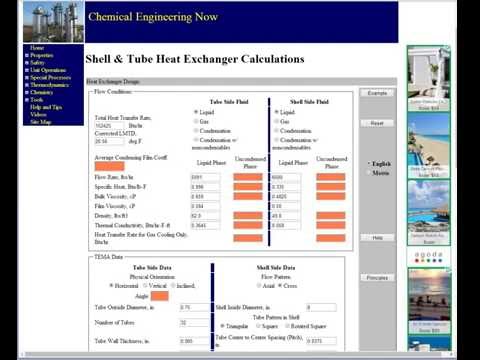Open the Unit Operations menu item

[48, 70]
